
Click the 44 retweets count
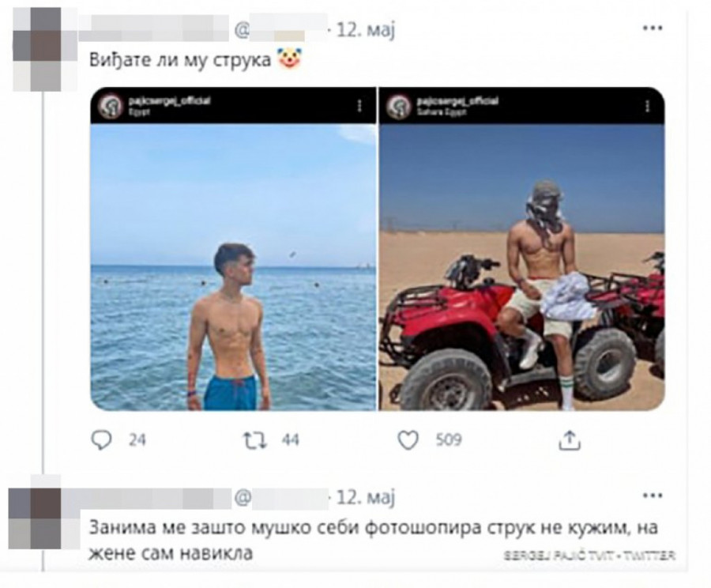pos(290,439)
